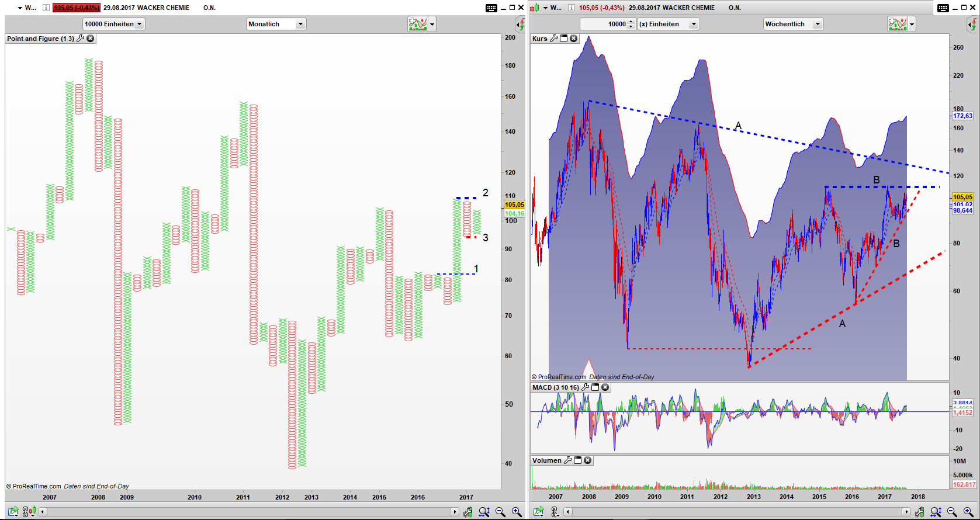This screenshot has width=980, height=520.
Task: Click 1,4152 MACD value on axis
Action: (x=962, y=412)
